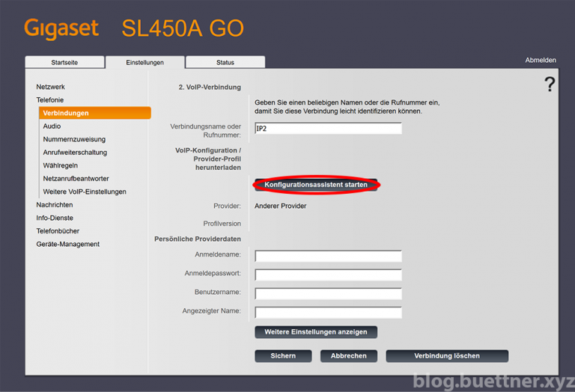Image resolution: width=575 pixels, height=392 pixels.
Task: Click the 'Persönliche Providerdaten' heading
Action: pyautogui.click(x=198, y=239)
